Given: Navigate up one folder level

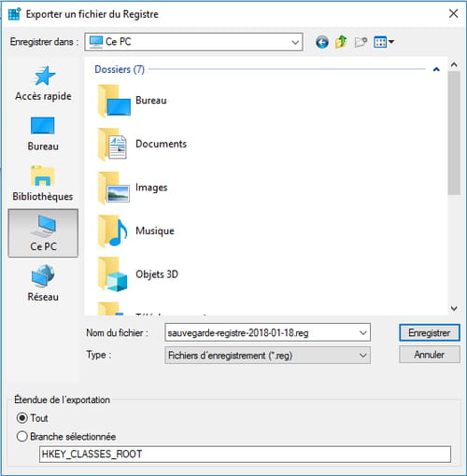Looking at the screenshot, I should coord(341,42).
